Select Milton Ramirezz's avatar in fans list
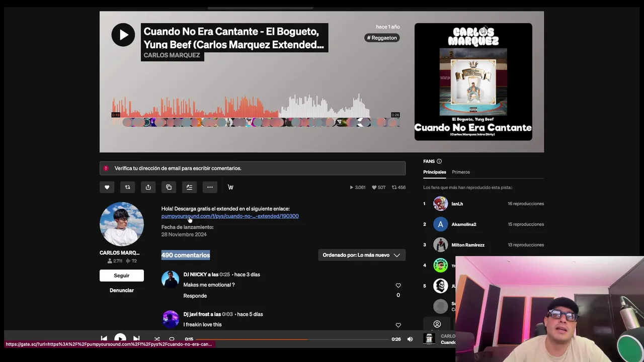 click(441, 245)
